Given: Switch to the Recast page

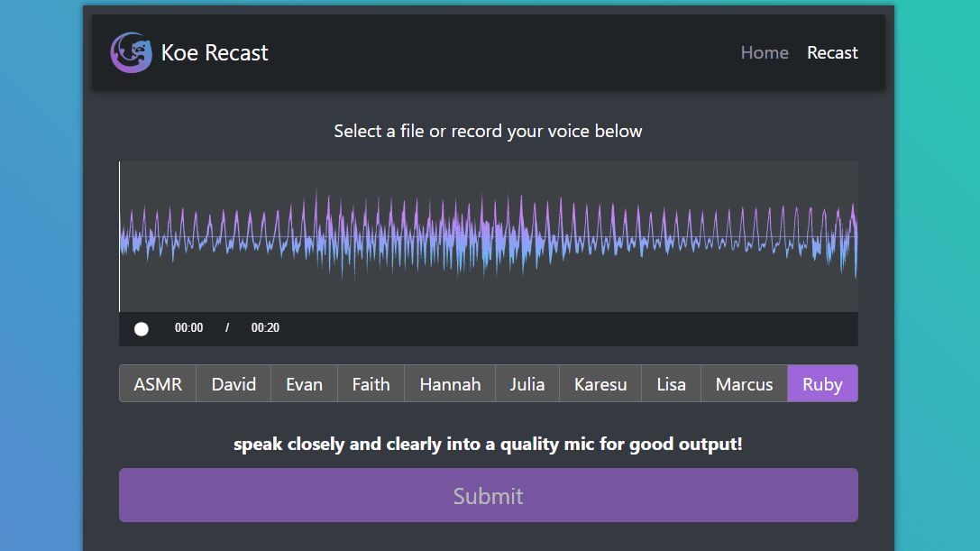Looking at the screenshot, I should (x=832, y=52).
